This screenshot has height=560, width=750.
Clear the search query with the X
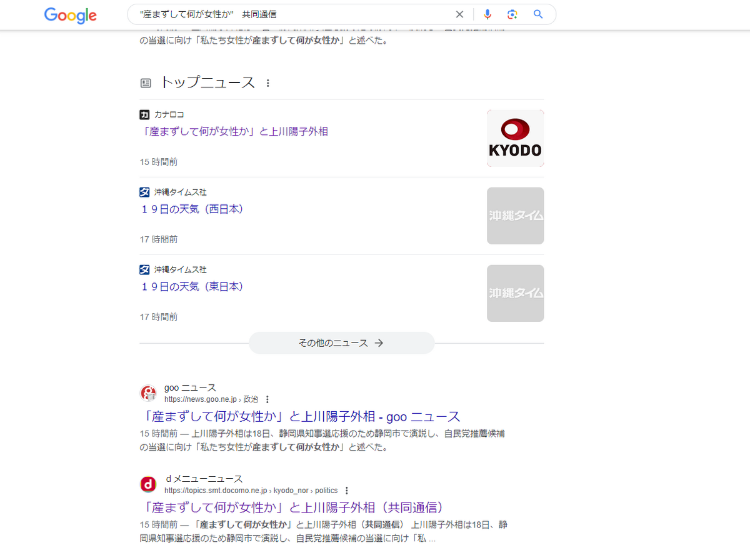[459, 14]
